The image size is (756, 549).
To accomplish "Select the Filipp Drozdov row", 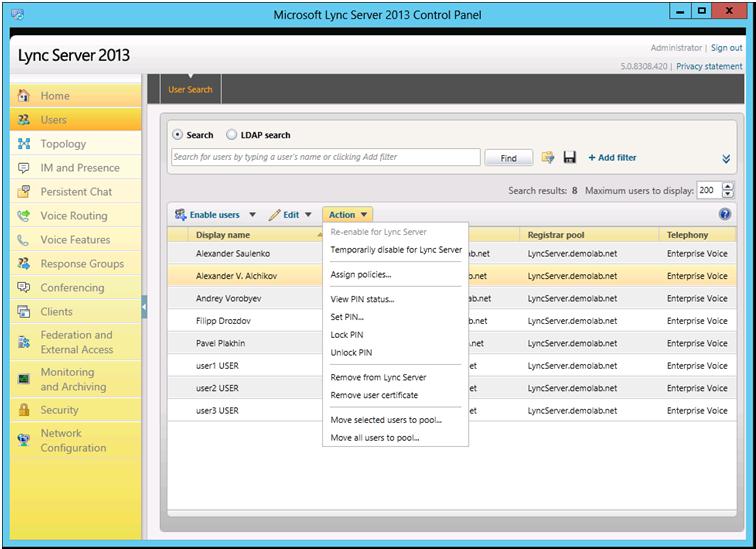I will click(452, 321).
